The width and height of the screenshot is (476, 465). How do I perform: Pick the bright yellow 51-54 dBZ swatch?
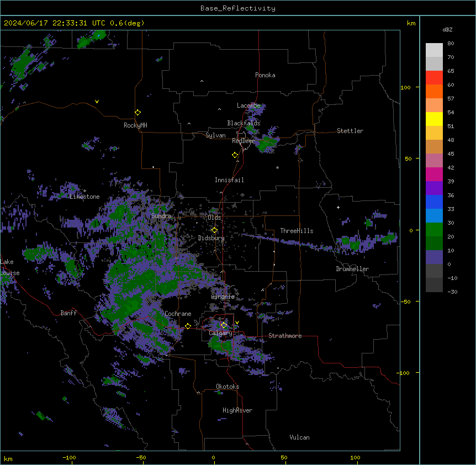click(x=434, y=119)
